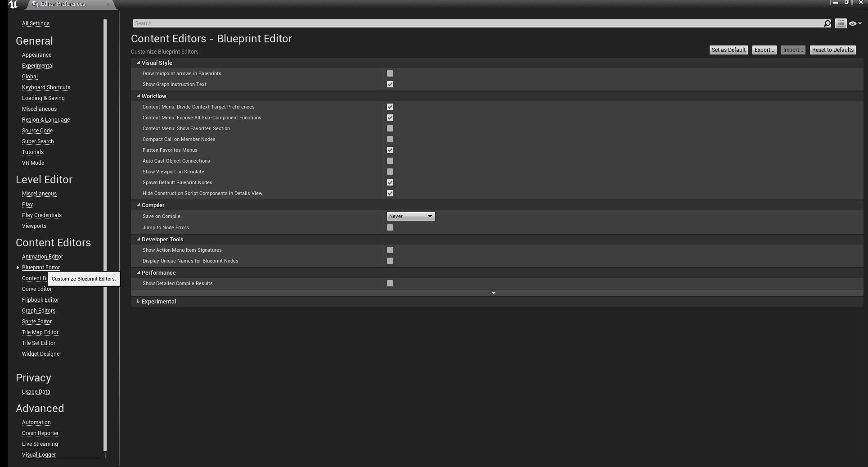Open the eye view options dropdown
Screen dimensions: 868x467
click(855, 23)
